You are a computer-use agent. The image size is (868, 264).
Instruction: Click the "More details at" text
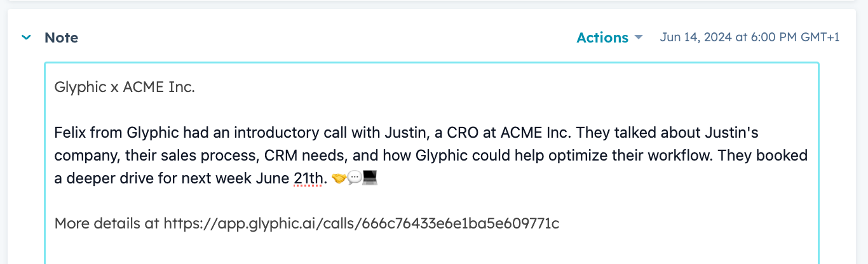tap(107, 223)
